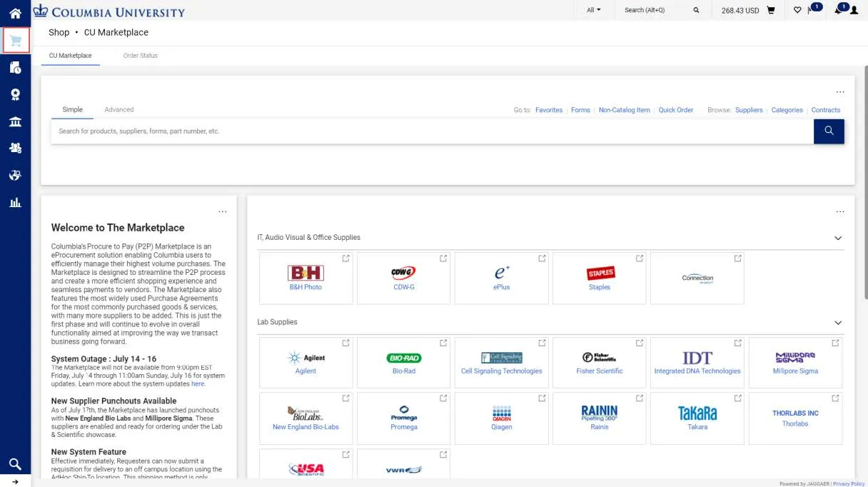Click in the marketplace product search field
This screenshot has height=487, width=868.
click(x=432, y=131)
